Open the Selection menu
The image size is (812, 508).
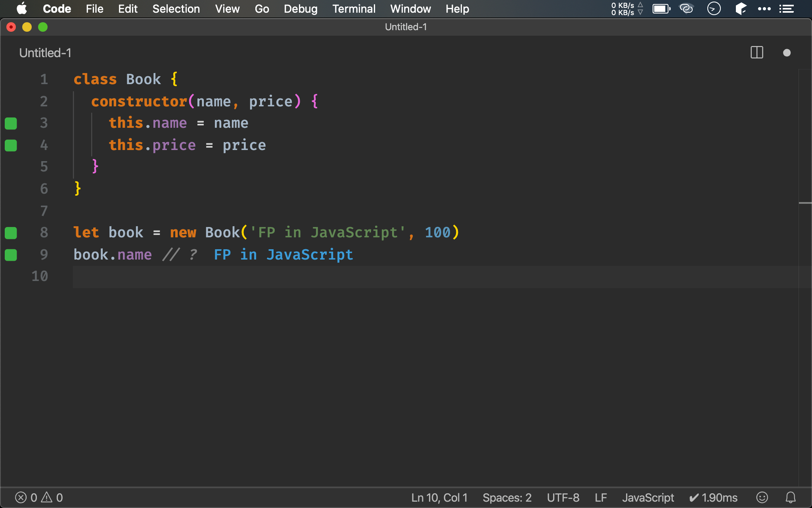176,9
